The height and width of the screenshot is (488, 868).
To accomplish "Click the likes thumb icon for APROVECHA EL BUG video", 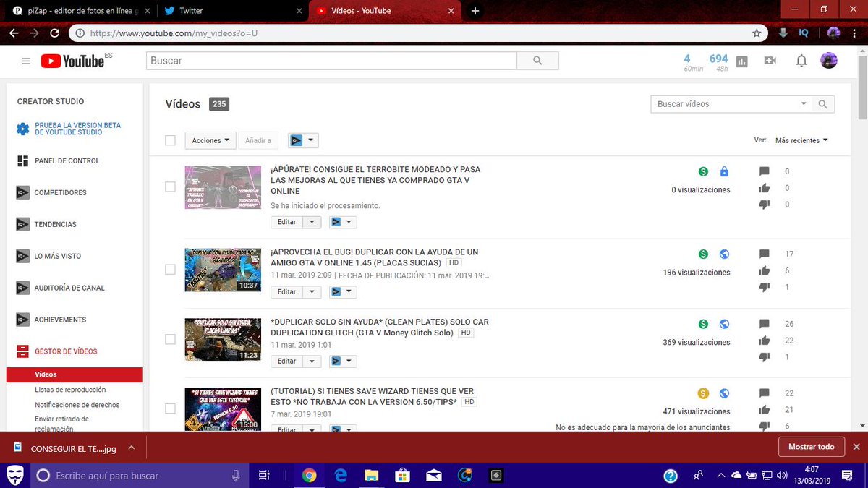I will (x=765, y=270).
